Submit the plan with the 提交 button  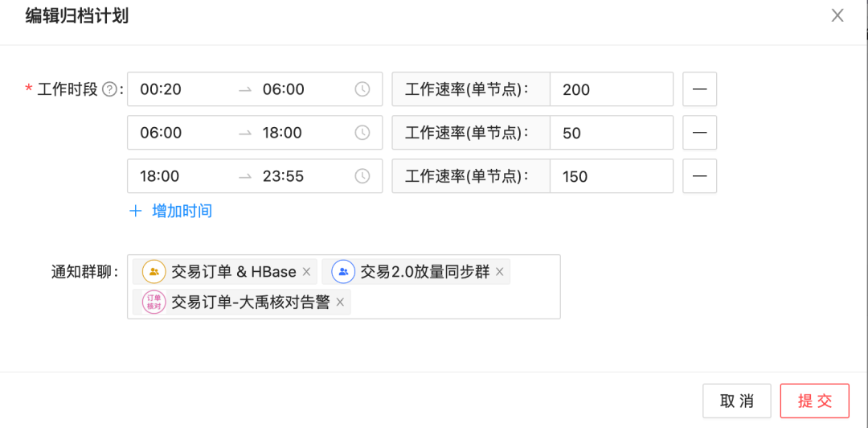[x=815, y=401]
